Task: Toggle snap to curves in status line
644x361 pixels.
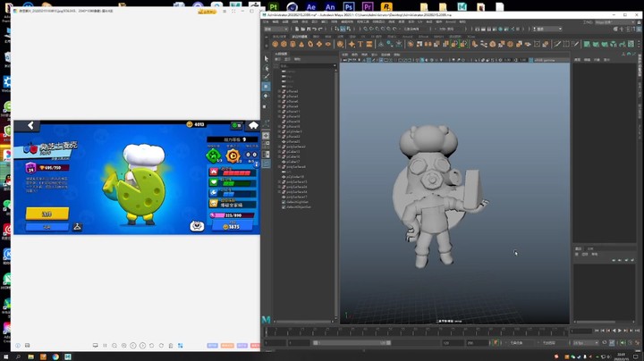Action: click(371, 29)
